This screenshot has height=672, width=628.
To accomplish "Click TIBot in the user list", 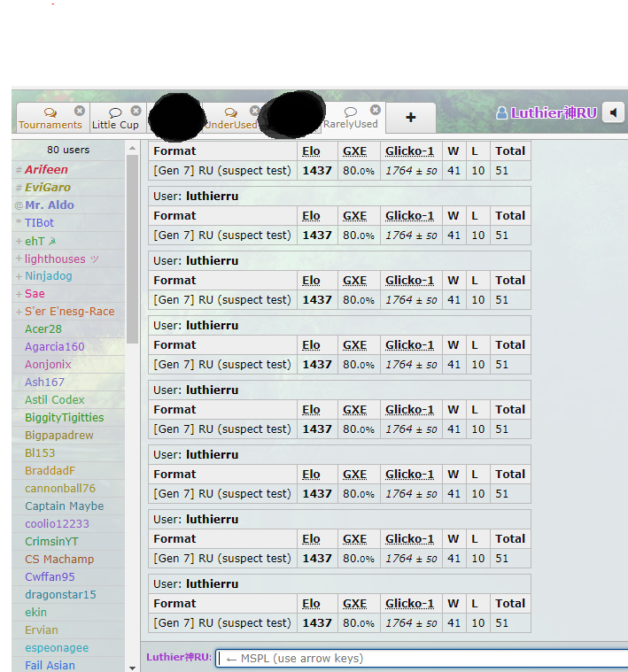I will [39, 222].
